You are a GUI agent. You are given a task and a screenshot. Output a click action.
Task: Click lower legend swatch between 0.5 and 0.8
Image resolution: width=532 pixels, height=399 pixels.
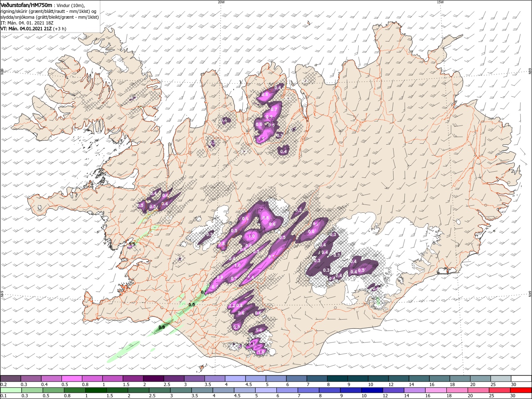[x=53, y=390]
